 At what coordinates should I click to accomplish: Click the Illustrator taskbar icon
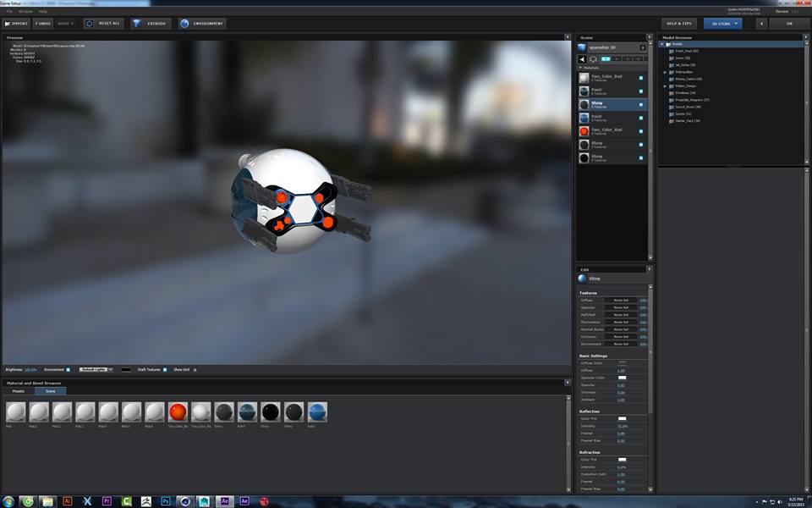[68, 501]
